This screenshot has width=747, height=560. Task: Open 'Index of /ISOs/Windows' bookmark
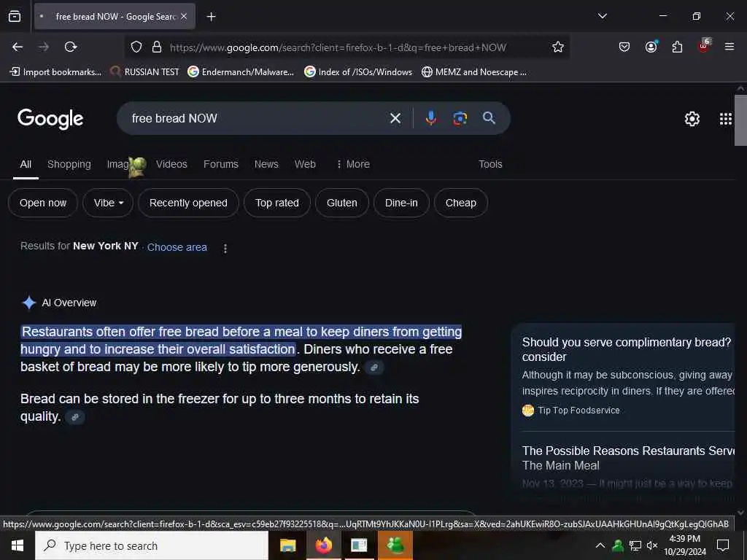pos(358,72)
